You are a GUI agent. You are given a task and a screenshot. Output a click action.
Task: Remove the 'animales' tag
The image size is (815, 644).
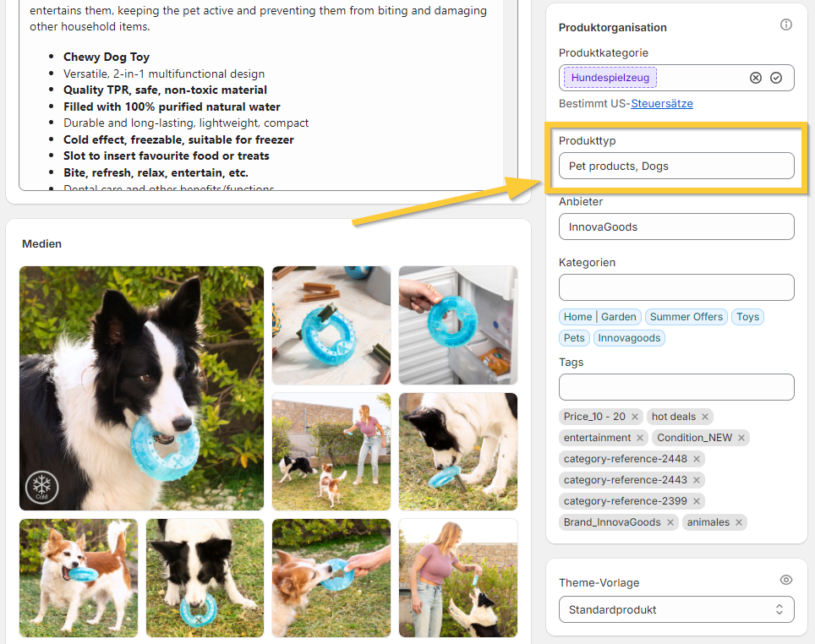(739, 522)
